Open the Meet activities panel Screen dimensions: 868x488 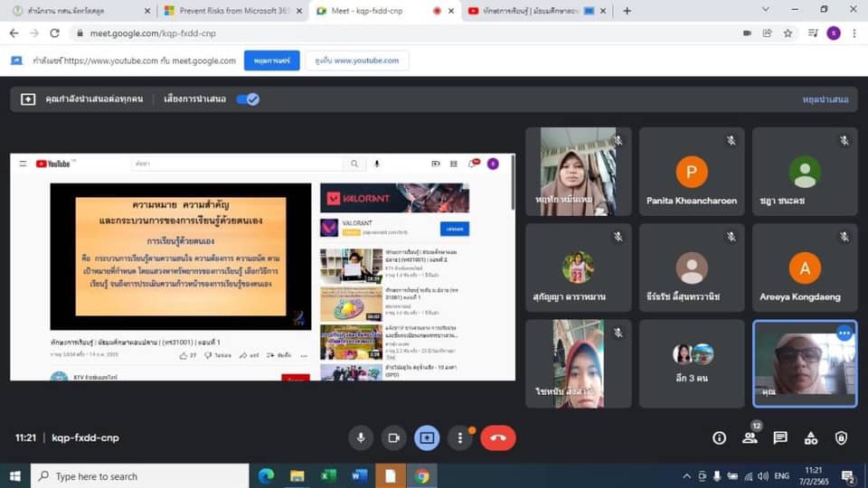point(811,437)
